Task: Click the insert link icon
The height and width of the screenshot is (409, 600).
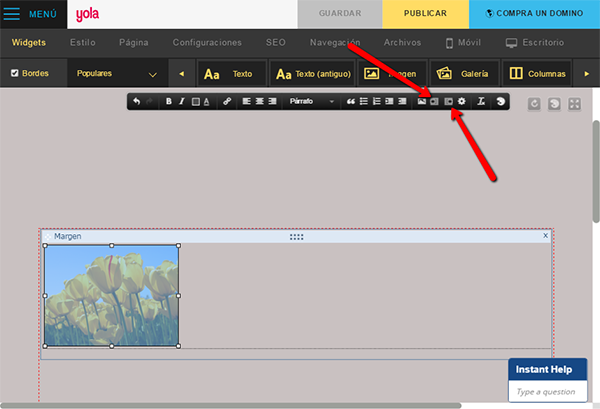Action: click(227, 102)
